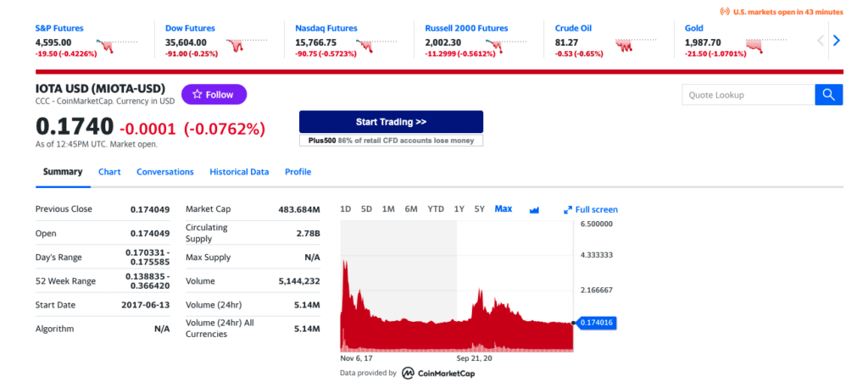Click the Volume value 5,144,232
This screenshot has height=382, width=868.
pyautogui.click(x=299, y=281)
